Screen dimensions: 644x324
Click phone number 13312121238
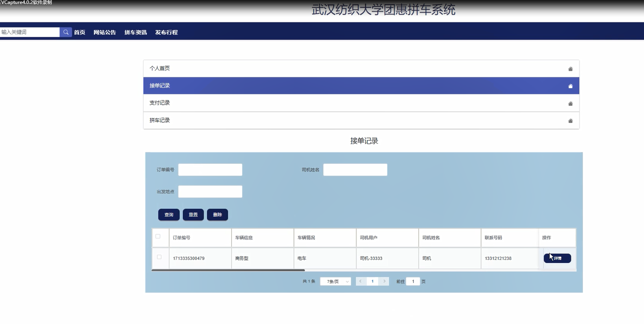pos(498,259)
